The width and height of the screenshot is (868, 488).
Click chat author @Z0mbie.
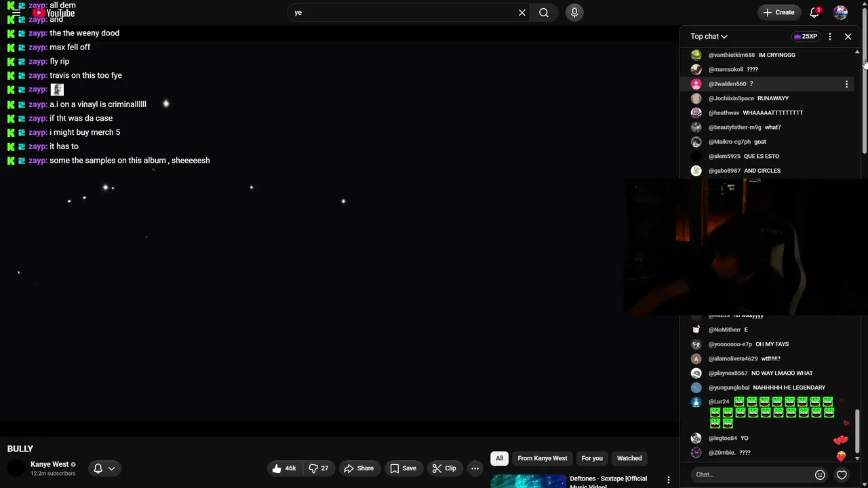click(x=722, y=453)
